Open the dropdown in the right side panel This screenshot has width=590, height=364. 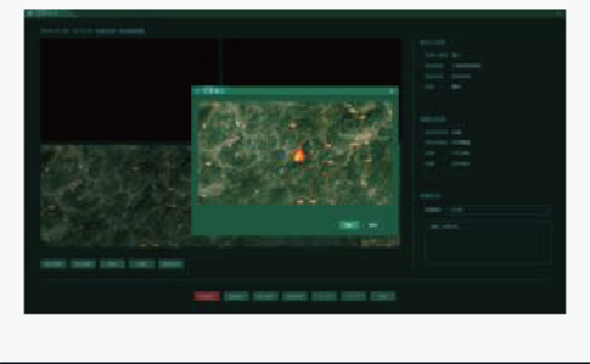[496, 211]
